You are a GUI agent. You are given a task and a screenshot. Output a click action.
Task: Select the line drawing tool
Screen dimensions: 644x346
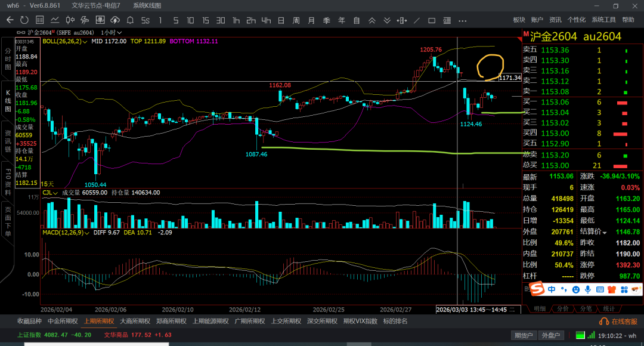416,20
